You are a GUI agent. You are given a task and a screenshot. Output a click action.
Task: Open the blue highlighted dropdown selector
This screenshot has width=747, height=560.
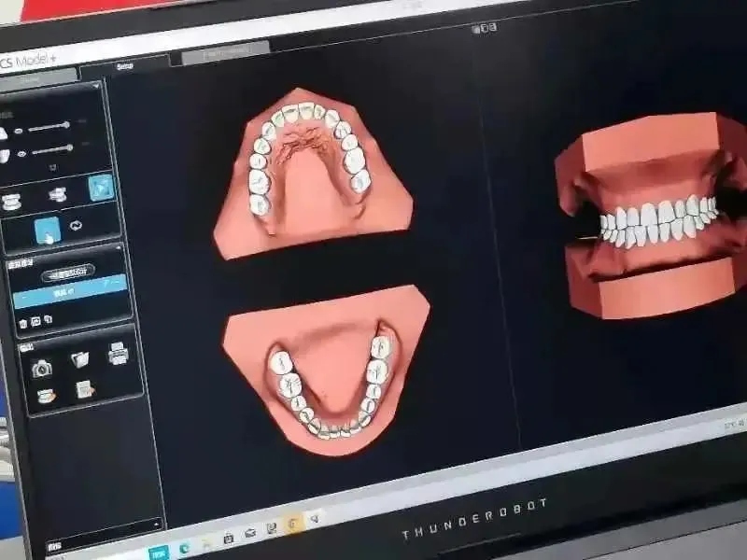(x=72, y=291)
